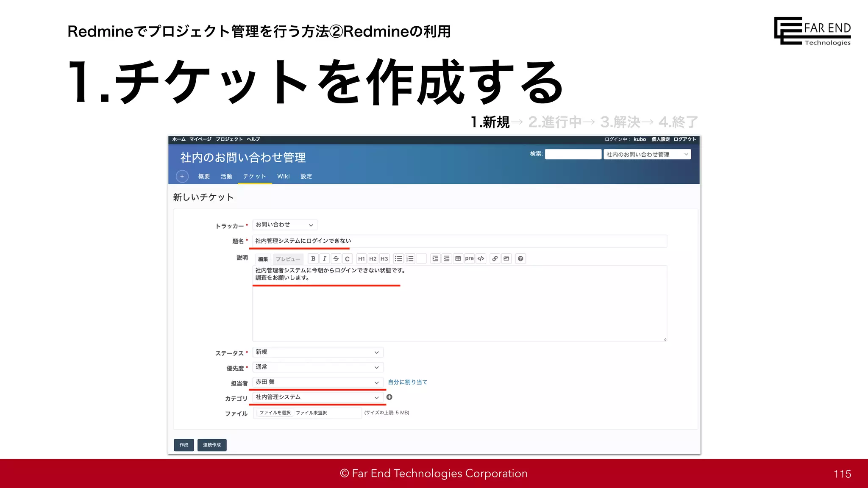
Task: Open ホーム in top menu
Action: 179,139
